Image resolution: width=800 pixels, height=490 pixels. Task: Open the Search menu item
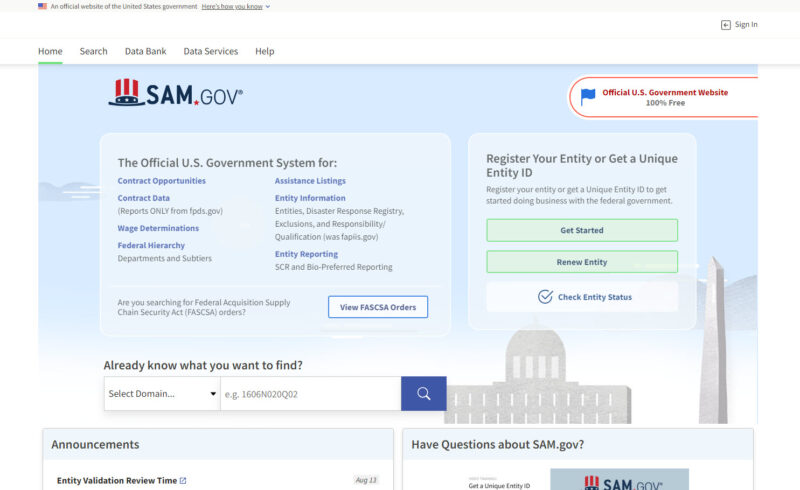(93, 51)
